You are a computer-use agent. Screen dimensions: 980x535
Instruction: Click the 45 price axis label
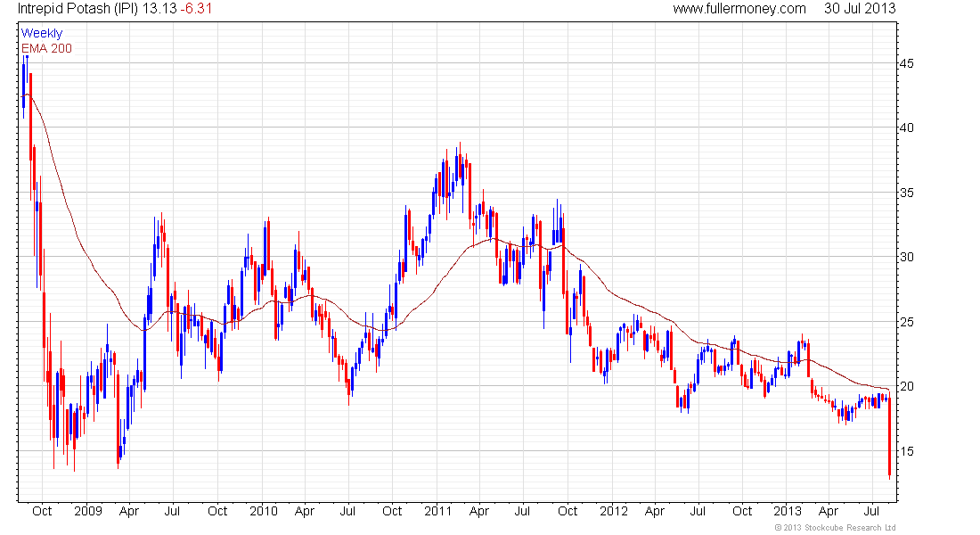(906, 64)
